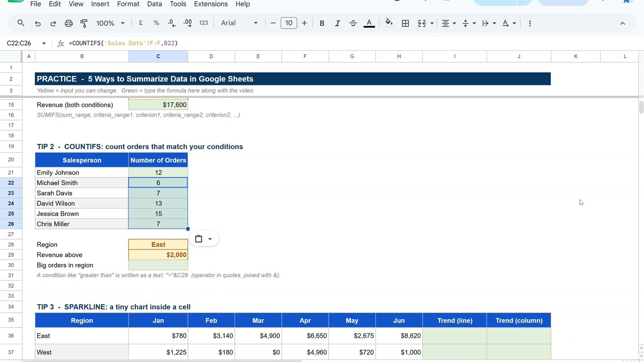Print the spreadsheet

[69, 23]
